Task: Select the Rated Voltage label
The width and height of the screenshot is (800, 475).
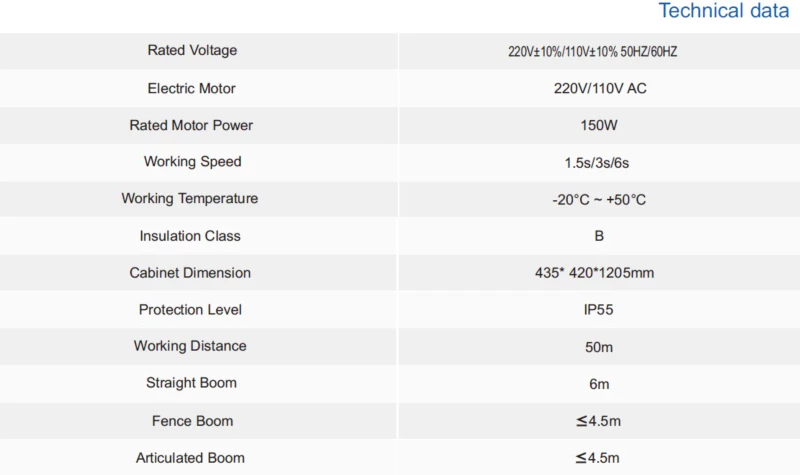Action: point(192,50)
